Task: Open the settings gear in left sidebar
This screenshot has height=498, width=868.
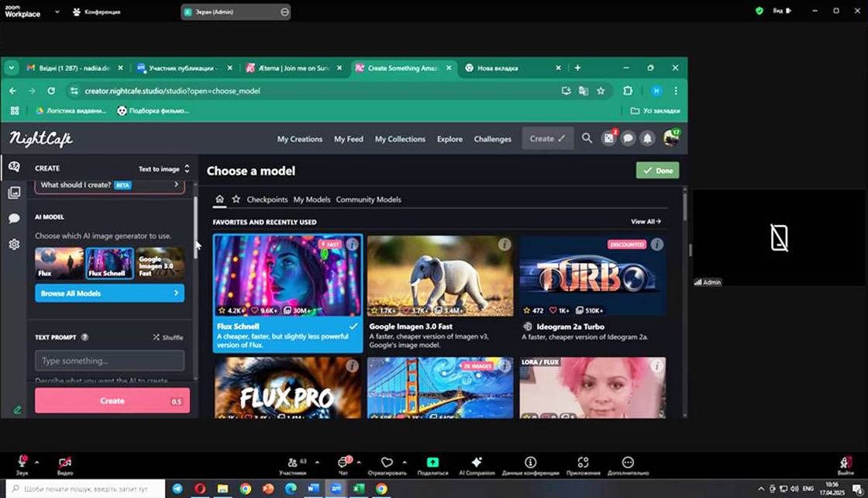Action: pyautogui.click(x=14, y=244)
